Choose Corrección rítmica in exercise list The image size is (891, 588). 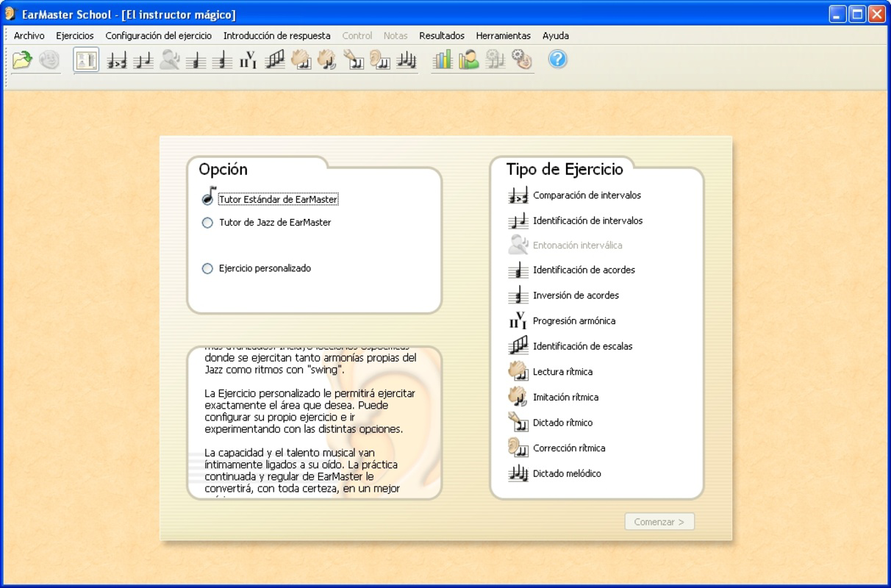557,448
